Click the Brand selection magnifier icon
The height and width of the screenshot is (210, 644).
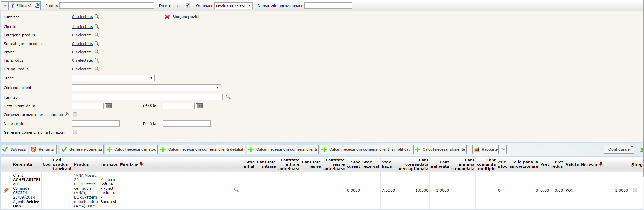(x=97, y=52)
